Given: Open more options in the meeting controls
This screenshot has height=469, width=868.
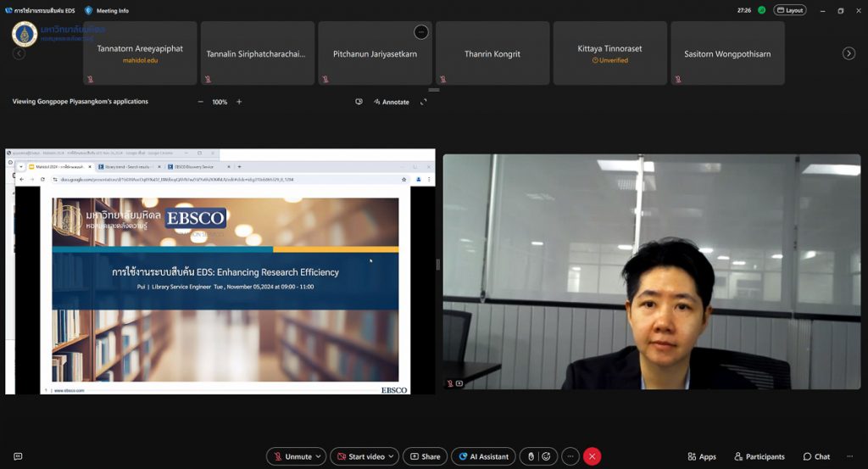Looking at the screenshot, I should pos(570,456).
